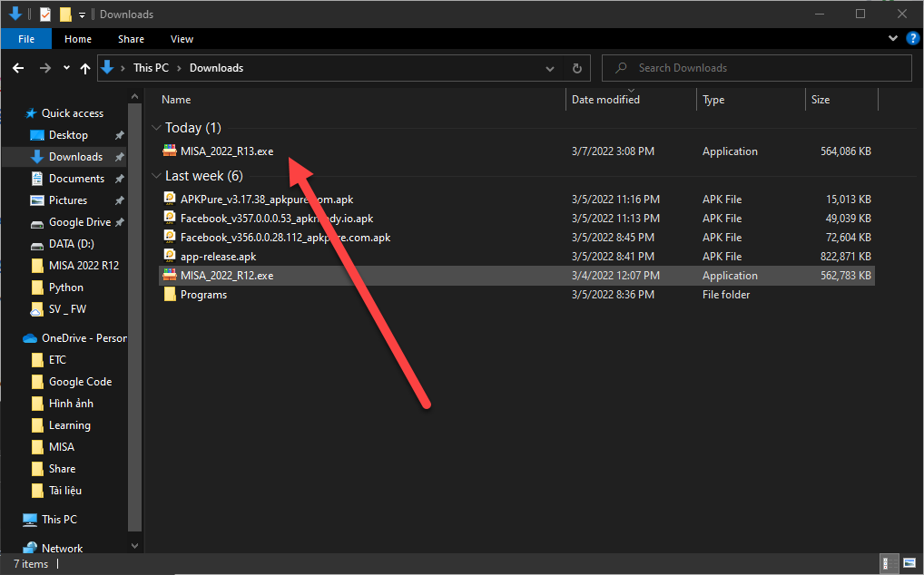Open the blue Help question icon
The width and height of the screenshot is (924, 575).
[912, 38]
